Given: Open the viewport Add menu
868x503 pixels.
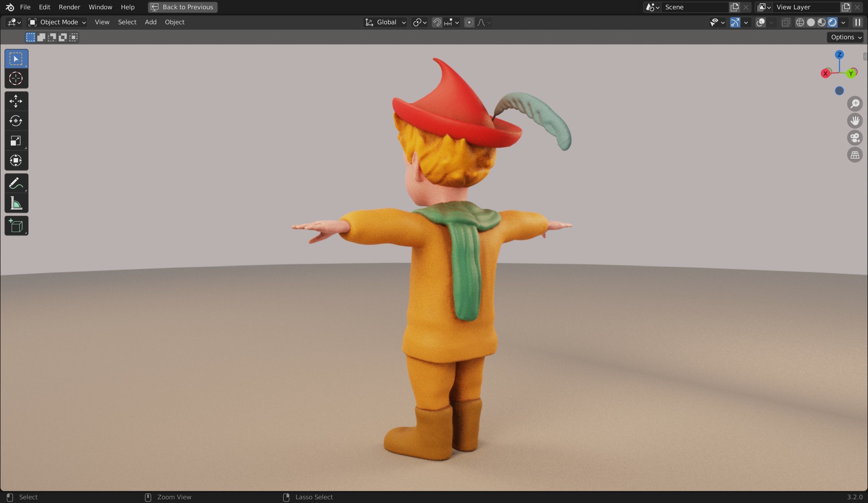Looking at the screenshot, I should pyautogui.click(x=151, y=22).
